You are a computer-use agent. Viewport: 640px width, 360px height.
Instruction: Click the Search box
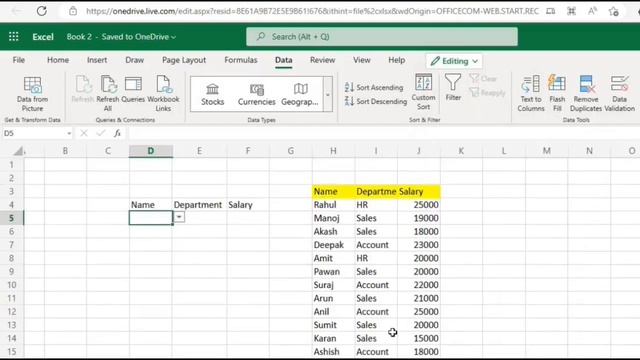382,37
